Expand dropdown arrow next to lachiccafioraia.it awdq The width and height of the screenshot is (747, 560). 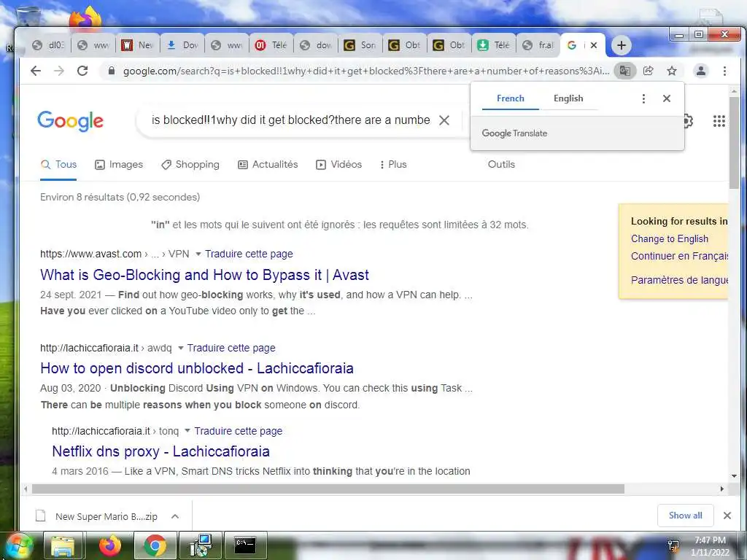181,348
